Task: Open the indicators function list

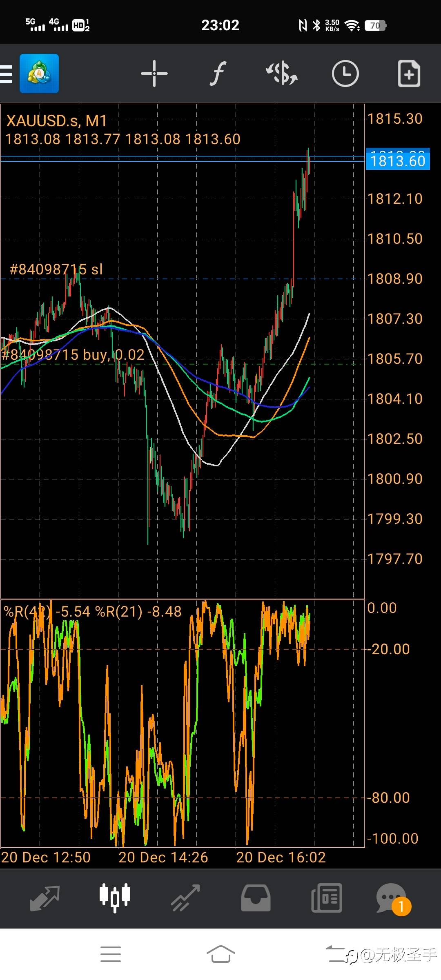Action: [218, 73]
